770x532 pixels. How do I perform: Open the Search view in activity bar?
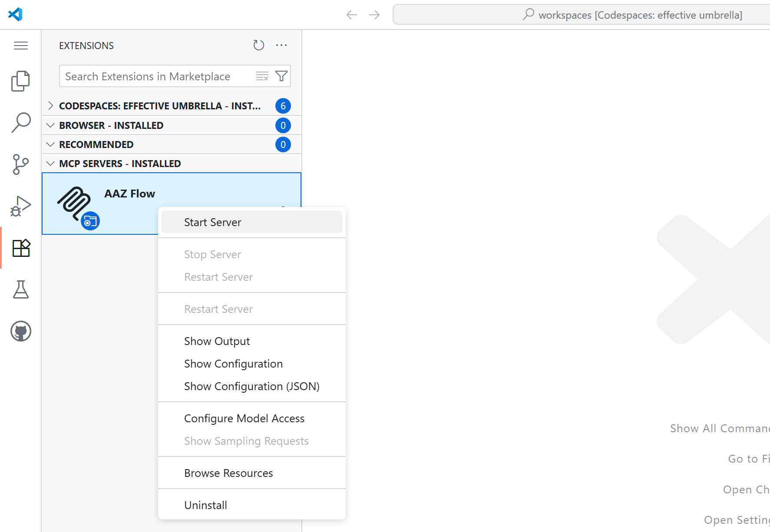[21, 123]
